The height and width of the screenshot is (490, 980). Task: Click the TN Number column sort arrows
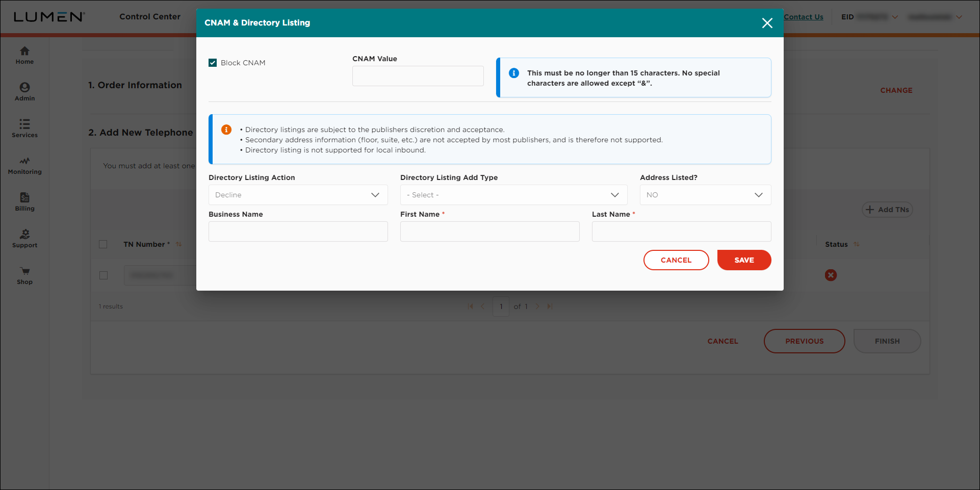tap(178, 244)
